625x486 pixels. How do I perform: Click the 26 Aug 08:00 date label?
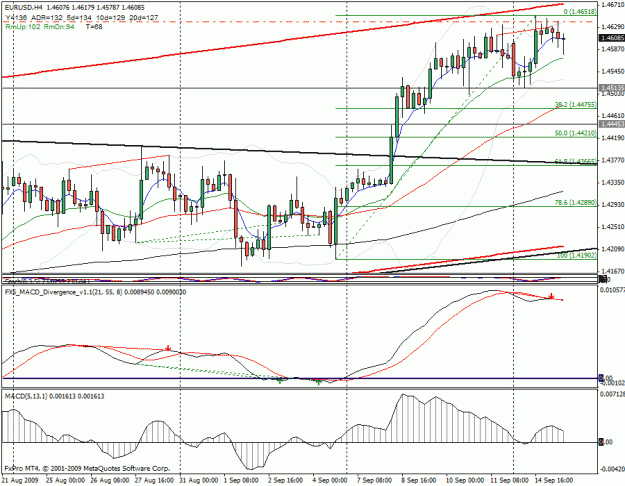click(x=109, y=480)
